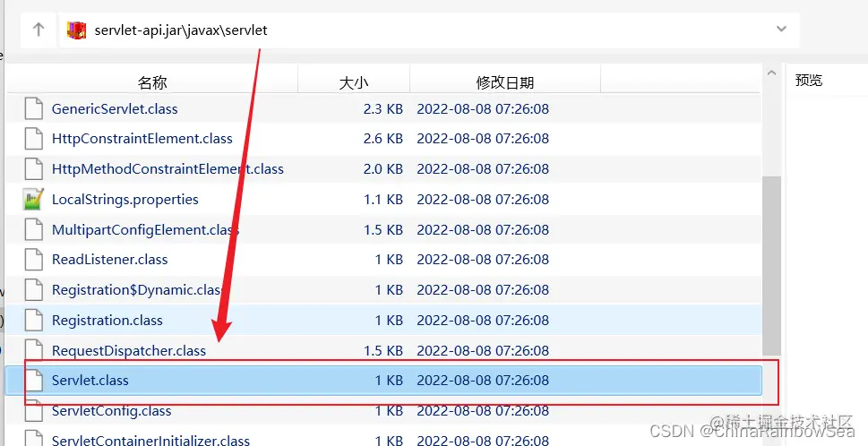Click the file icon of HttpMethodConstraintElement.class

pyautogui.click(x=34, y=168)
